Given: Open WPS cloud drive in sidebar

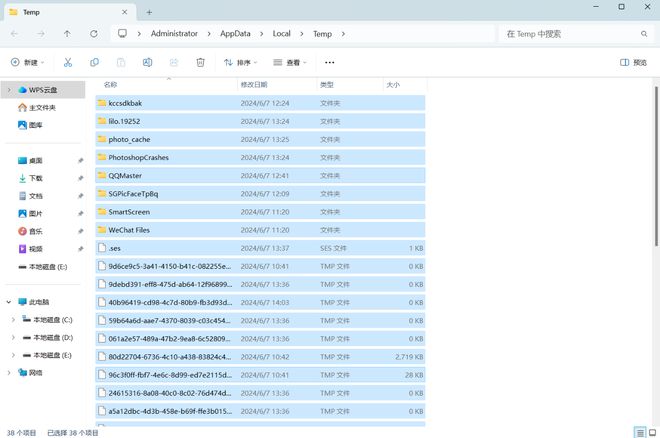Looking at the screenshot, I should [x=43, y=90].
